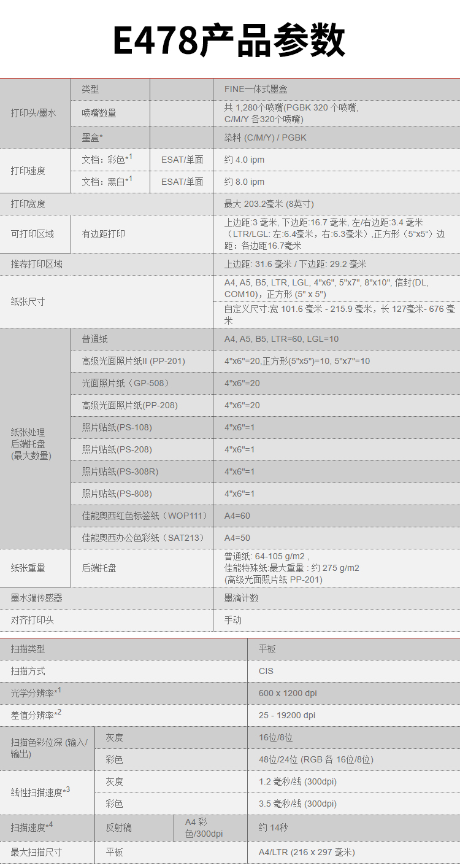
Task: Click the 纸张处理 后端托盘 row header
Action: [x=36, y=438]
